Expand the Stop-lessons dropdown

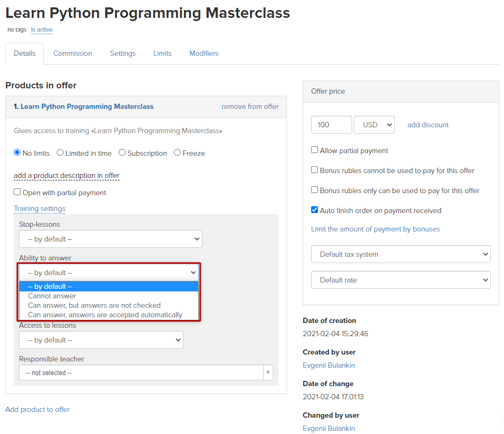tap(110, 239)
